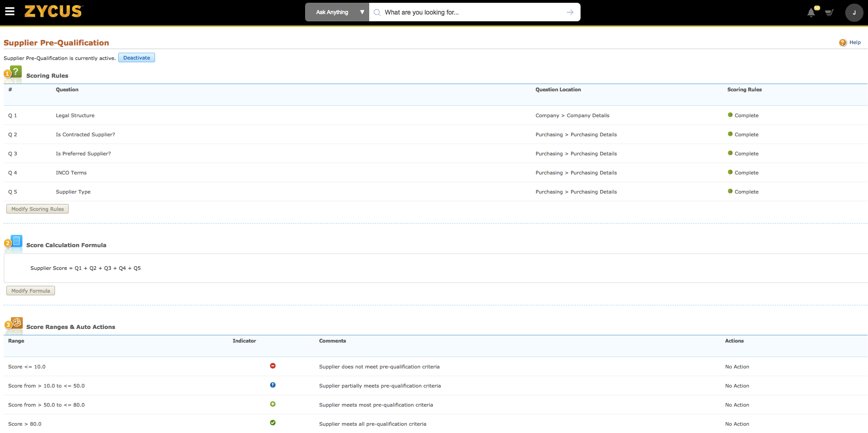Click the green check indicator for Score > 80.0

click(272, 423)
